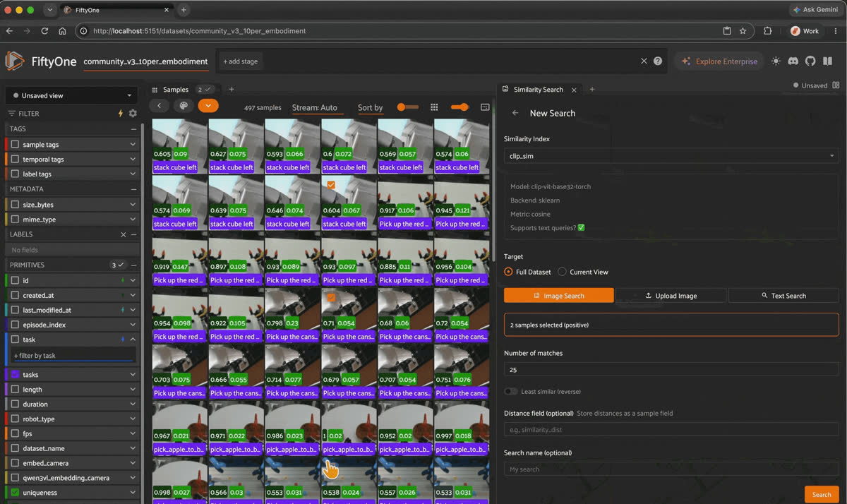The height and width of the screenshot is (504, 847).
Task: Choose the Upload Image mode tab
Action: coord(671,296)
